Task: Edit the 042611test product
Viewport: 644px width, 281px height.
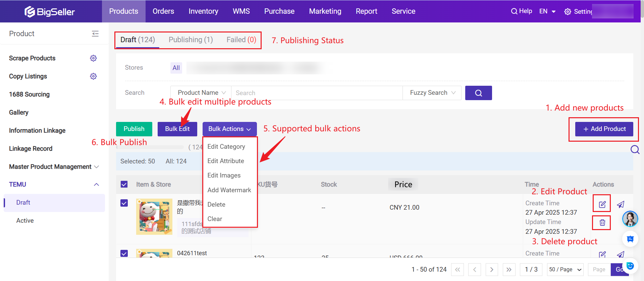Action: tap(602, 255)
